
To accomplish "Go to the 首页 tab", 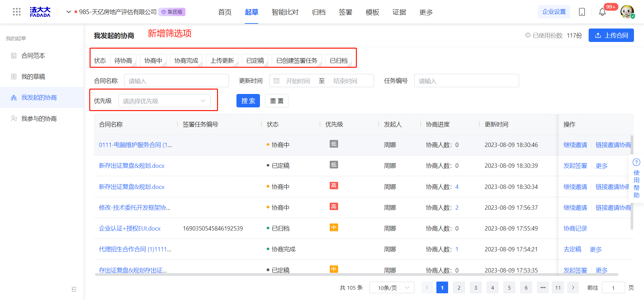I will pyautogui.click(x=225, y=12).
